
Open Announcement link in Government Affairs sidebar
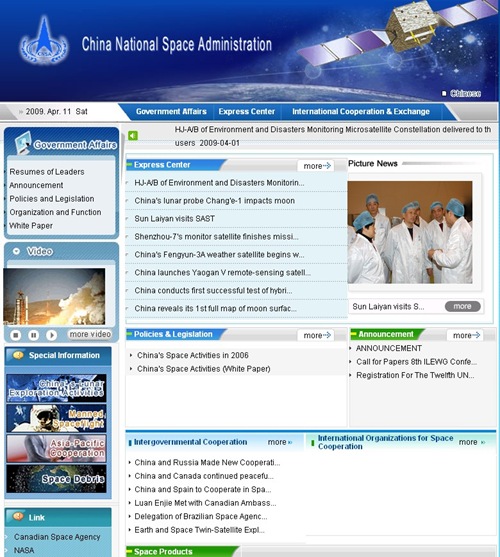click(x=36, y=185)
